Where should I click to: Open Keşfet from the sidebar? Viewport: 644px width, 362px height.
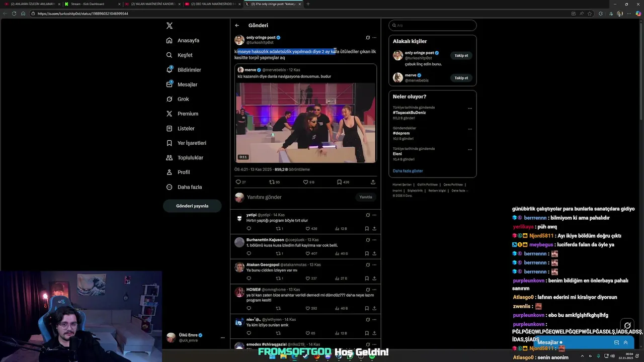tap(180, 55)
